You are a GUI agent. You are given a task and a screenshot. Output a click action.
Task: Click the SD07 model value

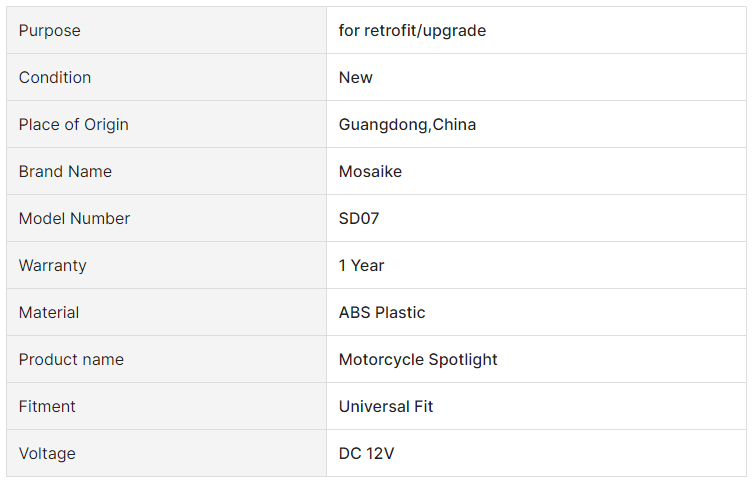point(359,218)
